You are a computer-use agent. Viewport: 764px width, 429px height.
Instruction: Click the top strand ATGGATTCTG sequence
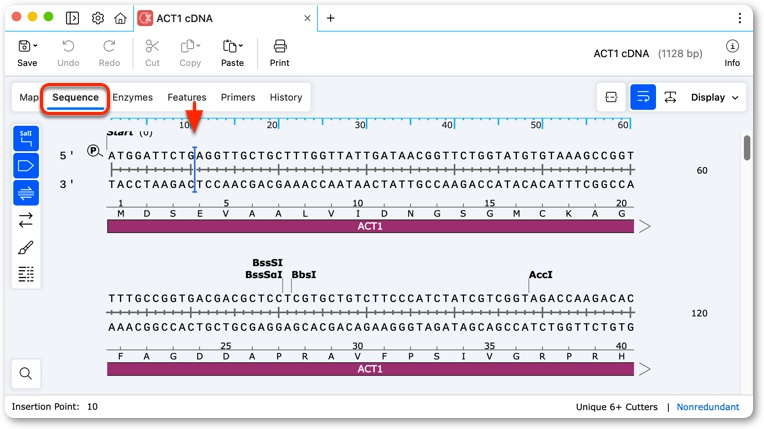(152, 156)
